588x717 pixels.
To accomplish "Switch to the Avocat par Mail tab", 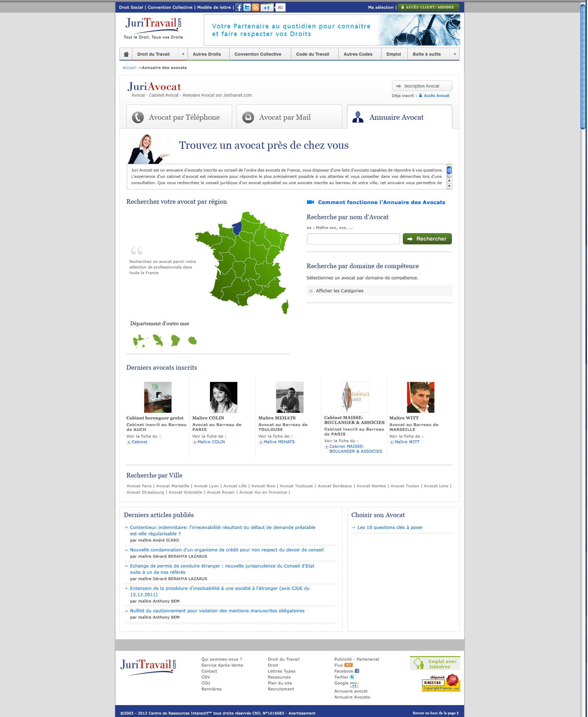I will tap(289, 117).
